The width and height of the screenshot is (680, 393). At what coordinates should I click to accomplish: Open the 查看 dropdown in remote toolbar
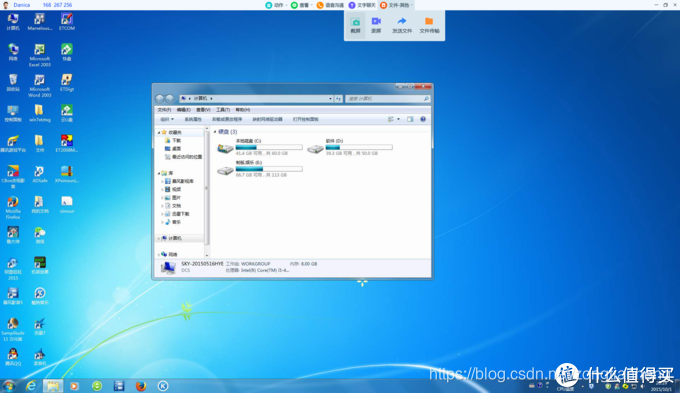[301, 5]
